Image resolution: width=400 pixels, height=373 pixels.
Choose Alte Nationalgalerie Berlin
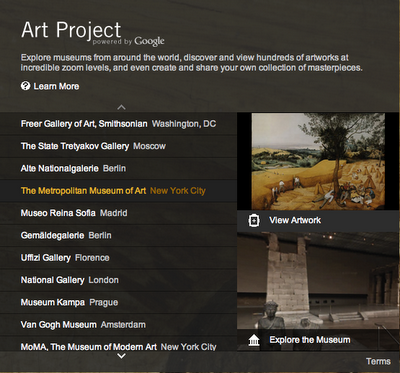click(118, 168)
